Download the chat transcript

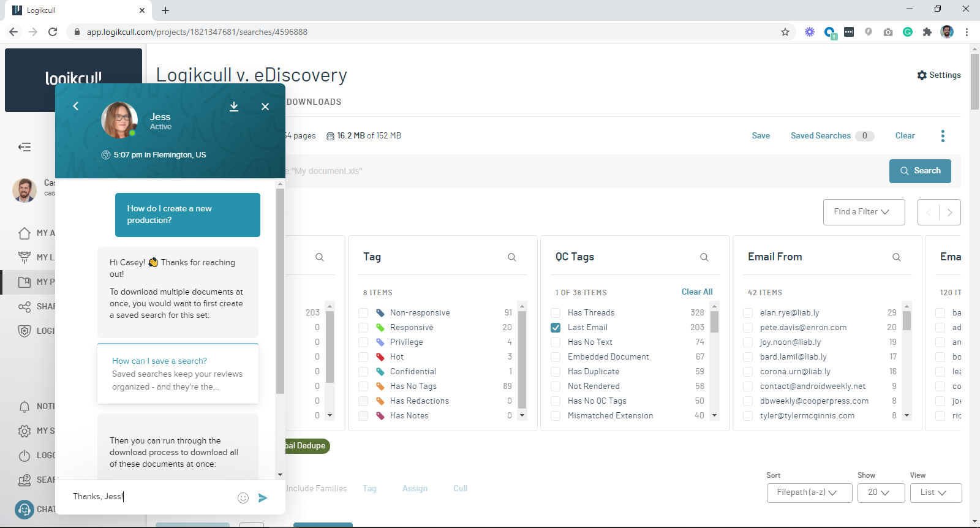pyautogui.click(x=234, y=107)
